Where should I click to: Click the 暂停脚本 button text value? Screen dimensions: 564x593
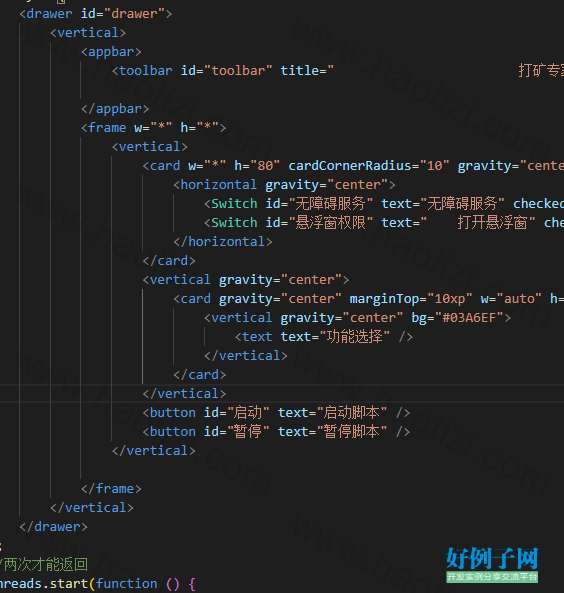pos(352,432)
